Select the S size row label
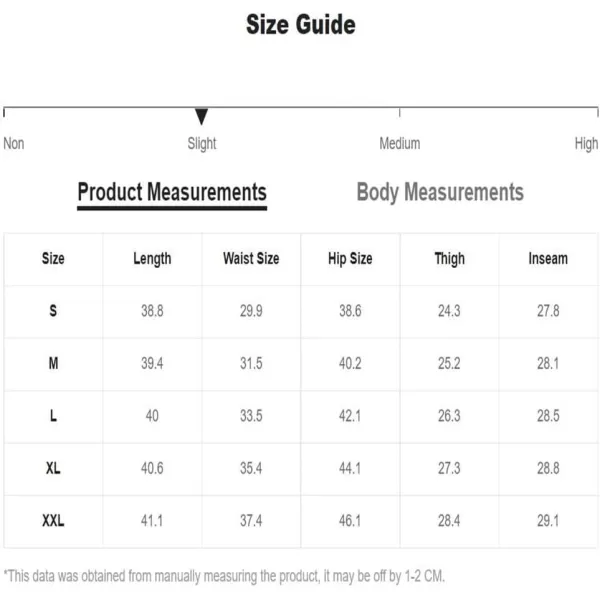The width and height of the screenshot is (600, 600). click(53, 311)
